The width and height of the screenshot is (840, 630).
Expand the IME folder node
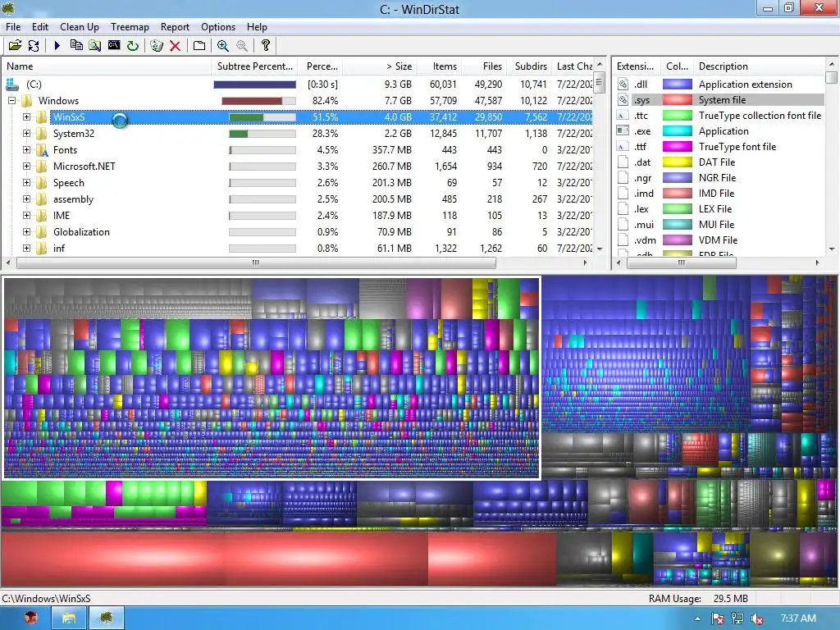point(26,216)
